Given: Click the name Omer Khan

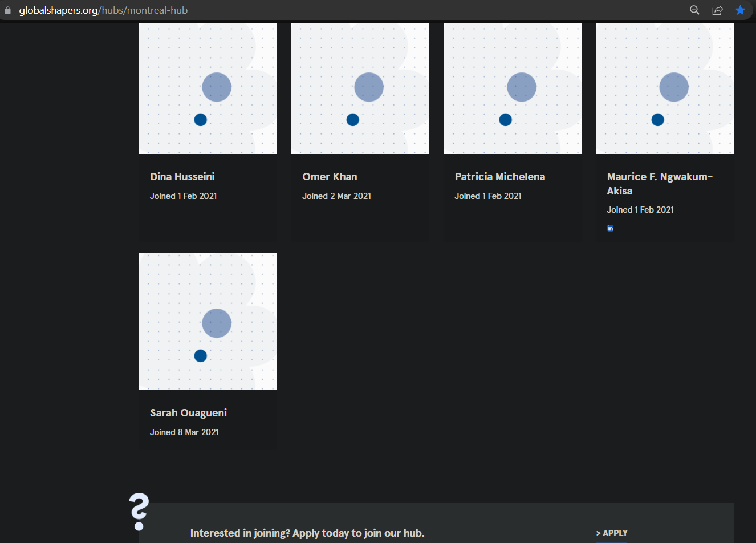Looking at the screenshot, I should coord(330,177).
